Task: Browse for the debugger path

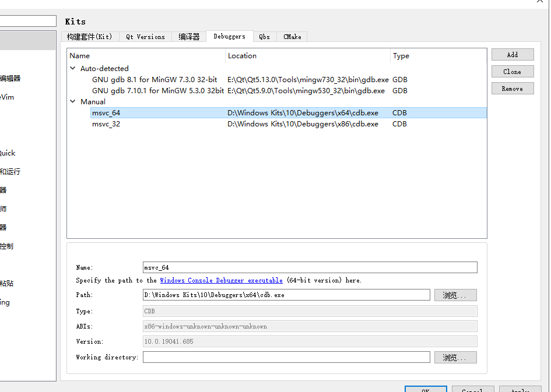Action: click(455, 295)
